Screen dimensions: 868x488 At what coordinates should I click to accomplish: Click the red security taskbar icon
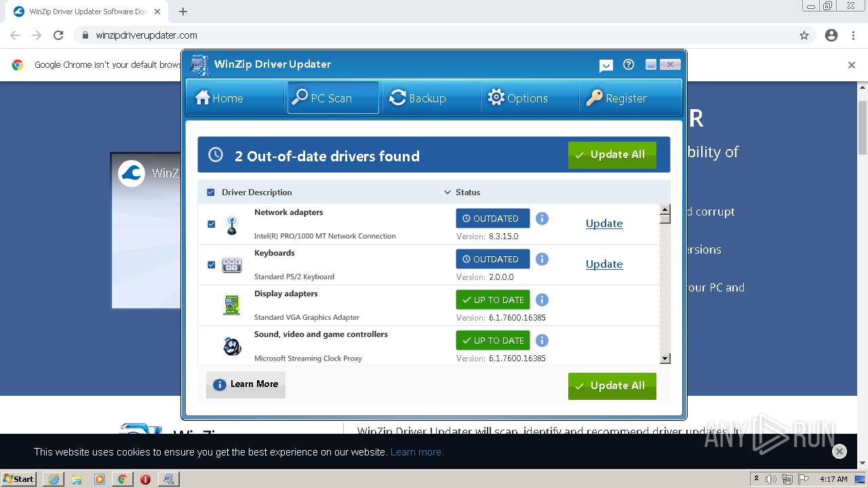[x=145, y=479]
